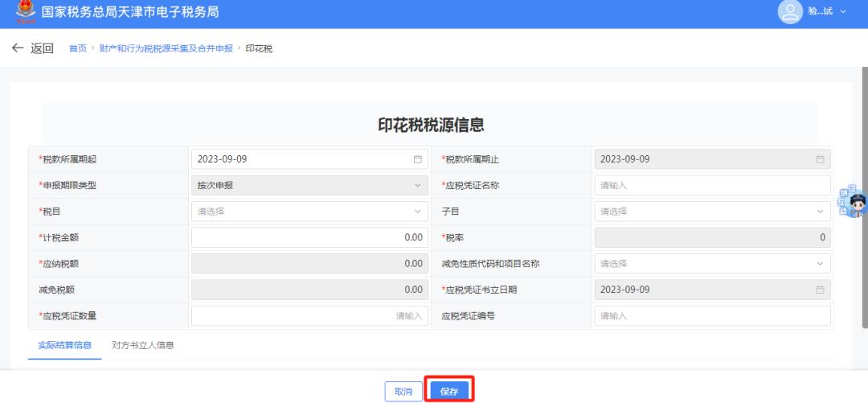Screen dimensions: 868x403
Task: Open calendar icon for 税款所属期起
Action: [x=417, y=159]
